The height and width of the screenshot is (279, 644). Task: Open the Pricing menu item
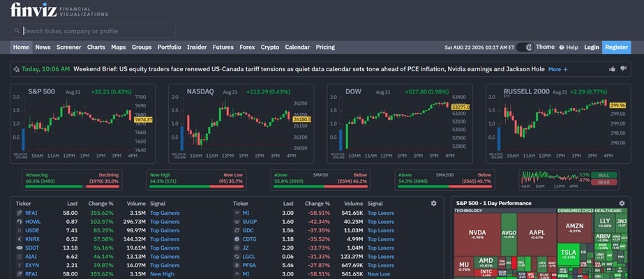pyautogui.click(x=325, y=47)
